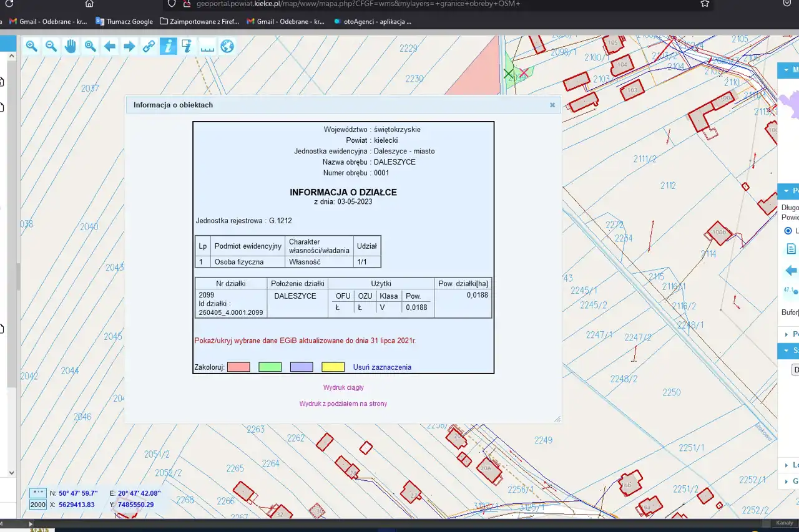Viewport: 799px width, 532px height.
Task: Click 'Usuń zaznaczenia' link
Action: [382, 367]
